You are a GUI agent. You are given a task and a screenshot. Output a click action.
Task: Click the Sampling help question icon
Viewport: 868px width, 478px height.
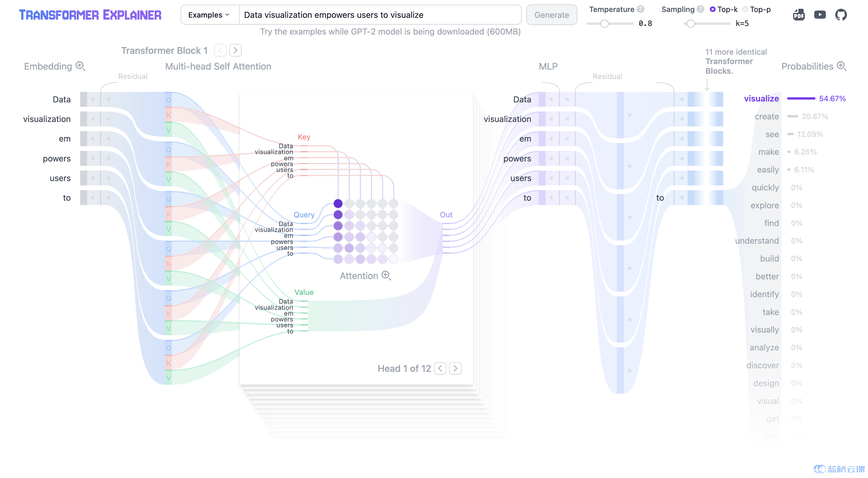(x=700, y=9)
